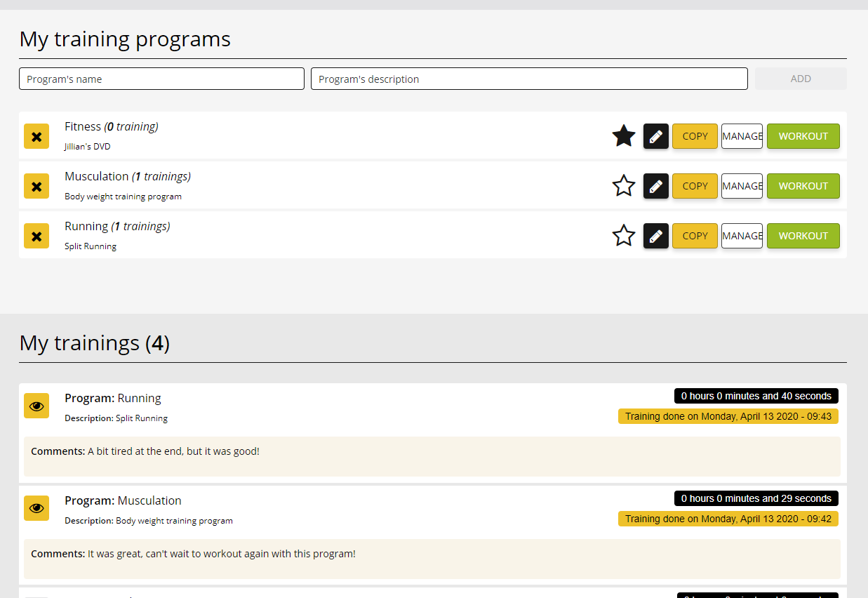Focus the Program's description input field
868x598 pixels.
(529, 79)
